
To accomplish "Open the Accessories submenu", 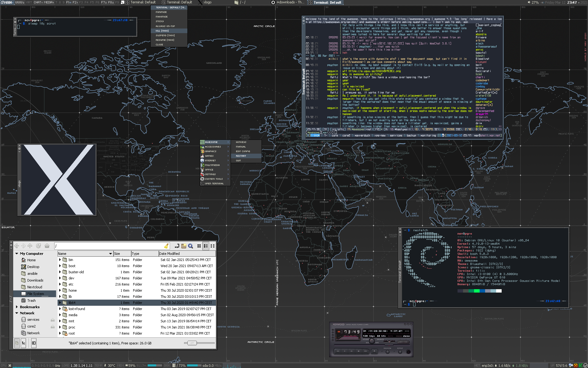I will pyautogui.click(x=215, y=147).
